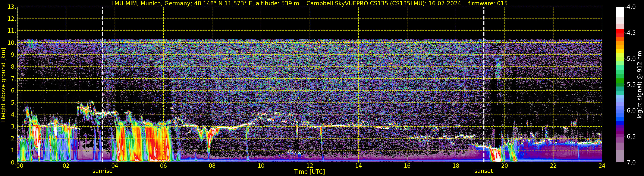This screenshot has height=176, width=644.
Task: Click time-axis tick label '20'
Action: [505, 166]
